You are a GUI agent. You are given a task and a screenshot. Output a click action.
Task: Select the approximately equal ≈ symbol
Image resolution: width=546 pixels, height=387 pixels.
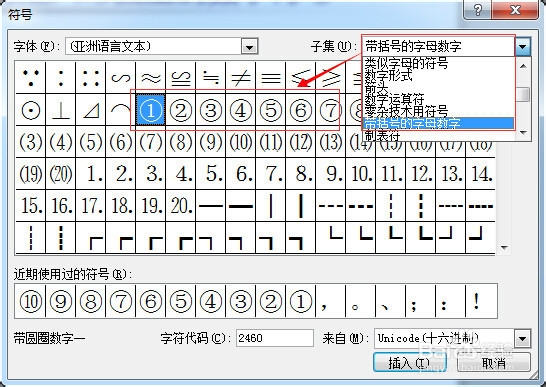click(151, 78)
